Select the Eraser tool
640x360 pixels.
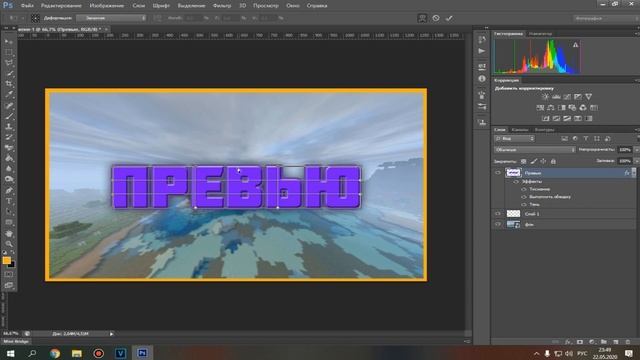[9, 148]
